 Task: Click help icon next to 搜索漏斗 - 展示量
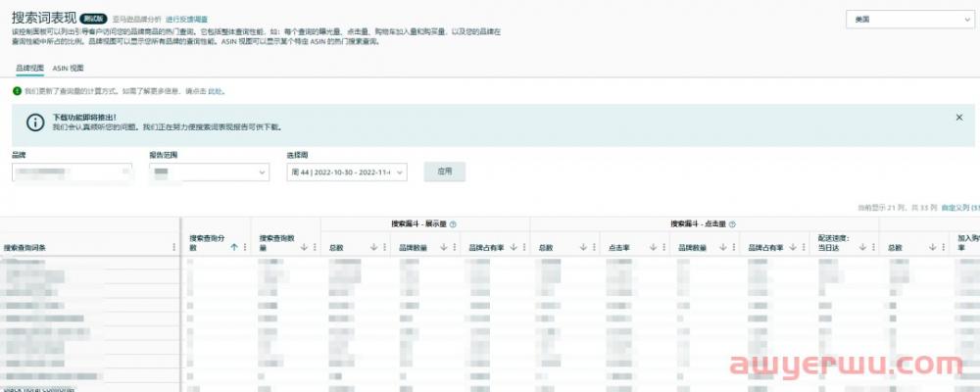[x=453, y=223]
